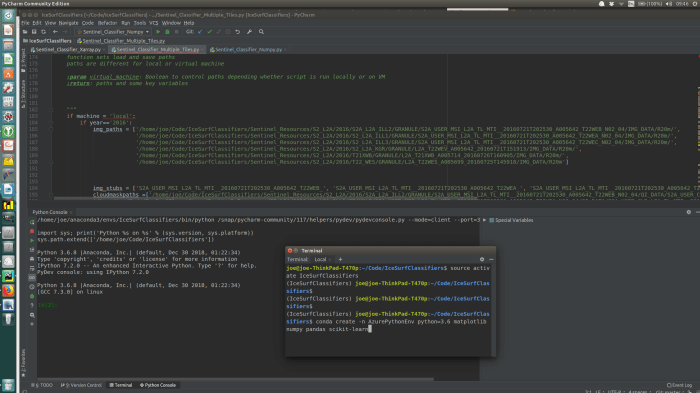Click the In[2] console input prompt

[x=47, y=305]
